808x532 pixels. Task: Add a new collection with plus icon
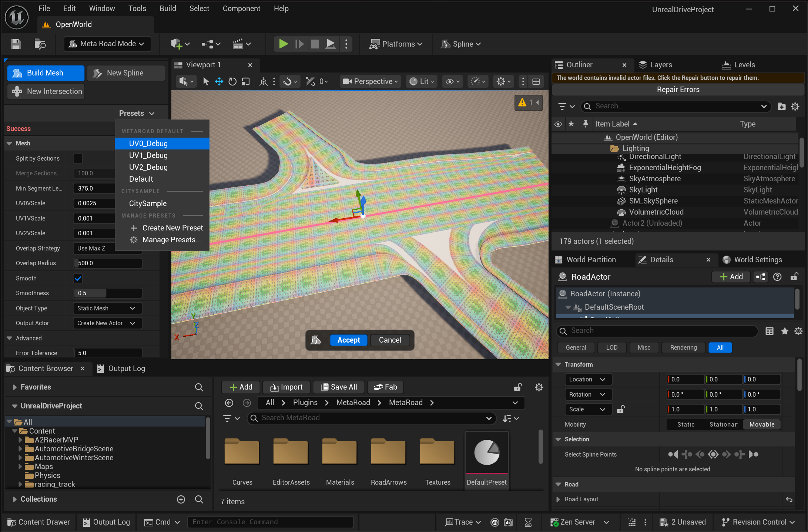(x=181, y=499)
